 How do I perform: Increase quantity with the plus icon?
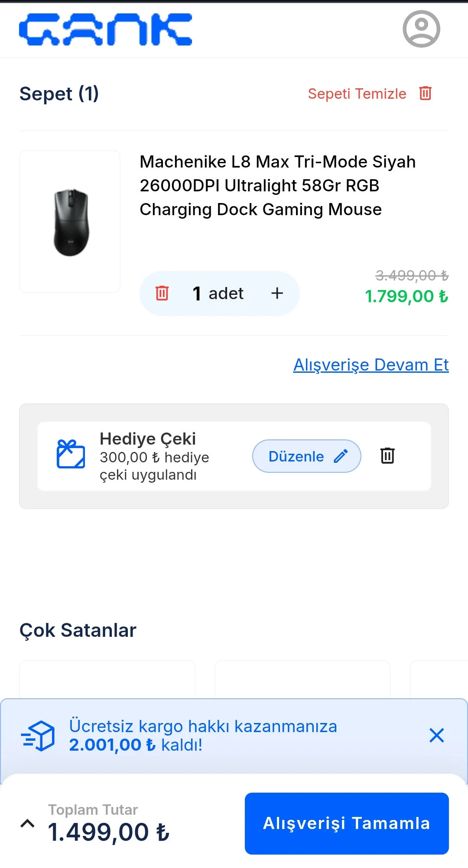click(277, 293)
